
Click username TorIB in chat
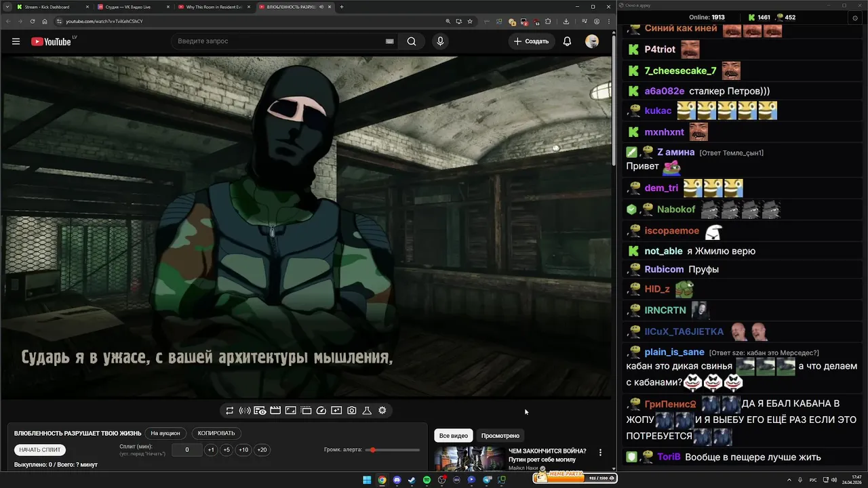click(x=669, y=457)
